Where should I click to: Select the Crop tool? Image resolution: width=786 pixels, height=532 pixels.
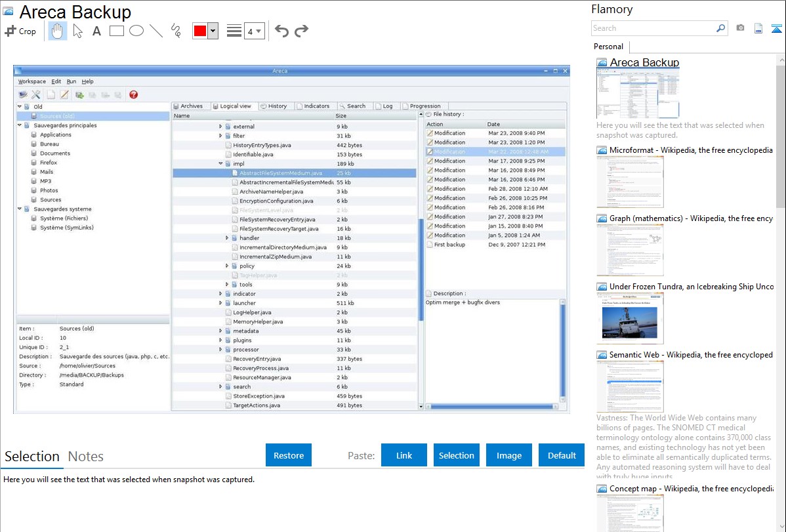coord(20,31)
